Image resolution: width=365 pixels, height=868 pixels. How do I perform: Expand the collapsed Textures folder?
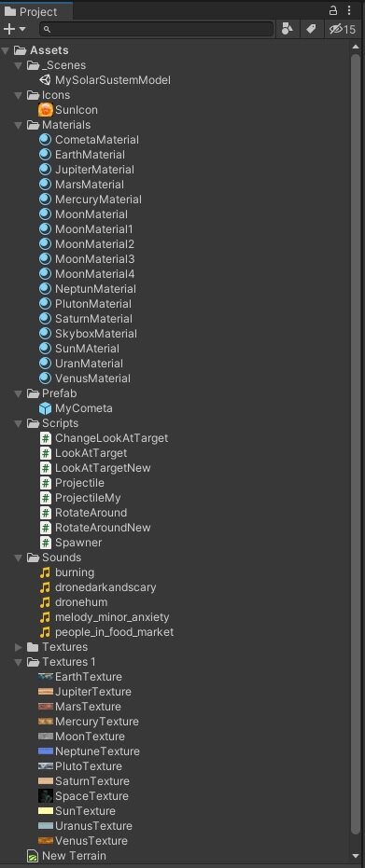coord(19,647)
